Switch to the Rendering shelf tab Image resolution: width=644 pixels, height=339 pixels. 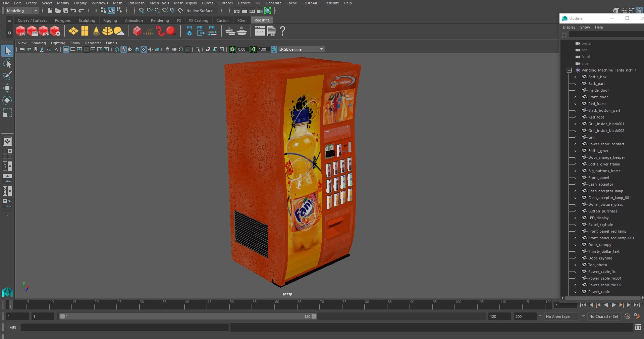point(160,20)
